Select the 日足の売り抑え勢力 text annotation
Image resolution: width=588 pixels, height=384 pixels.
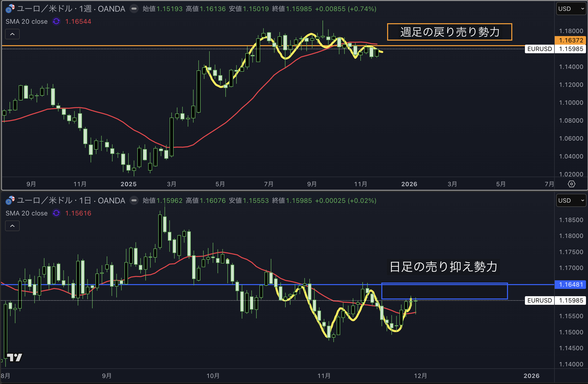click(x=443, y=267)
